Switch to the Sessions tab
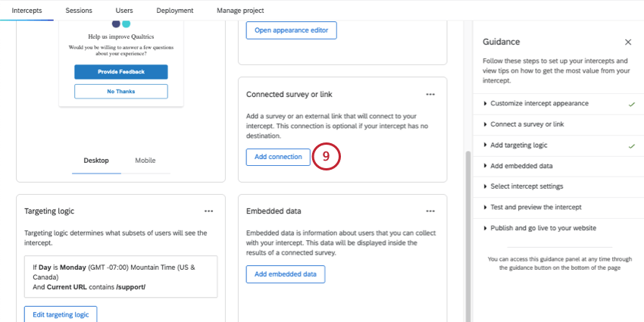 point(79,11)
